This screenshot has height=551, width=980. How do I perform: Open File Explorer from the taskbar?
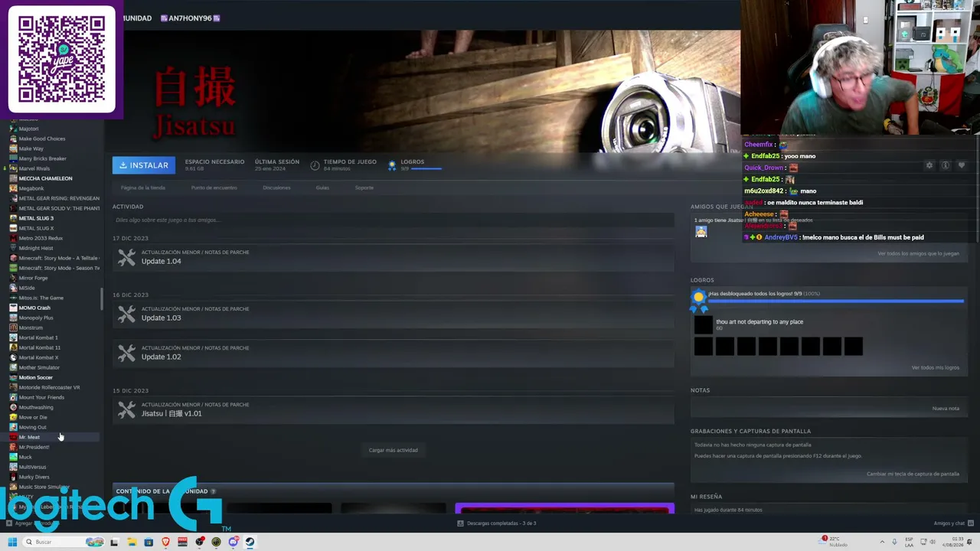132,542
